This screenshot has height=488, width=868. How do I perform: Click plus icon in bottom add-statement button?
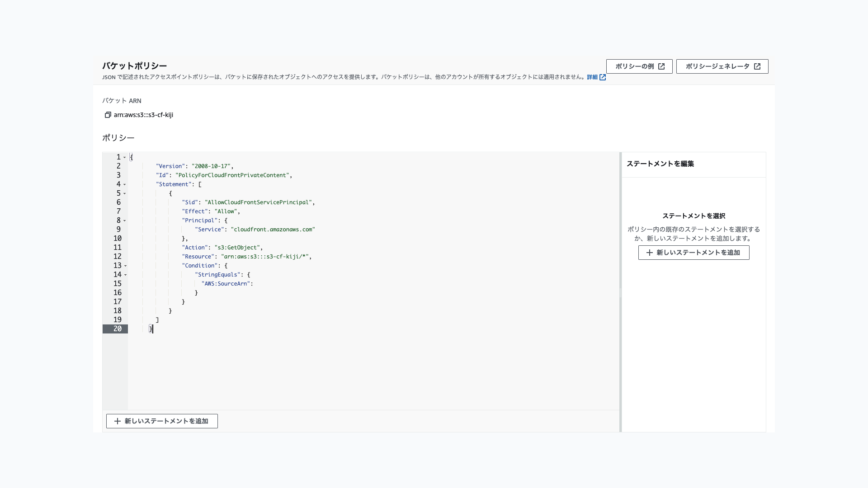[x=118, y=421]
